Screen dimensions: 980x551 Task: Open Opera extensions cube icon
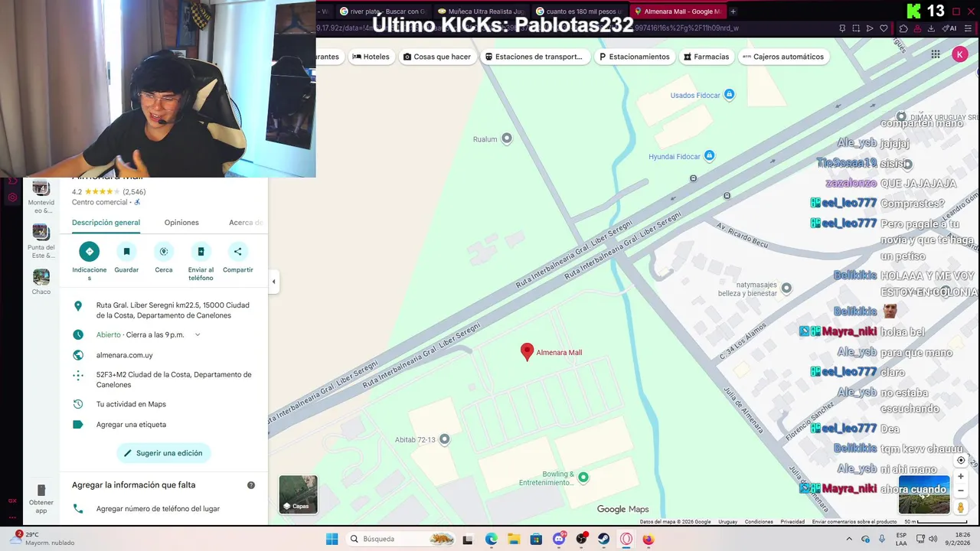903,28
